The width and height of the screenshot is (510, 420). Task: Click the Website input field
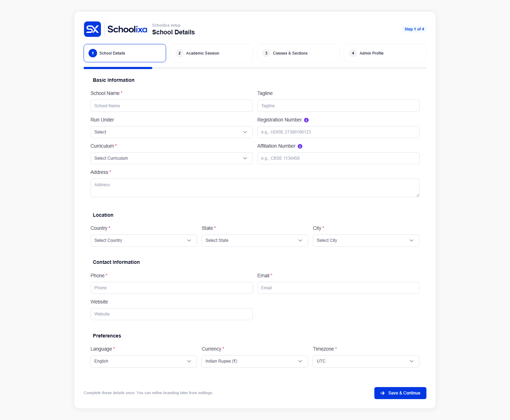point(172,314)
